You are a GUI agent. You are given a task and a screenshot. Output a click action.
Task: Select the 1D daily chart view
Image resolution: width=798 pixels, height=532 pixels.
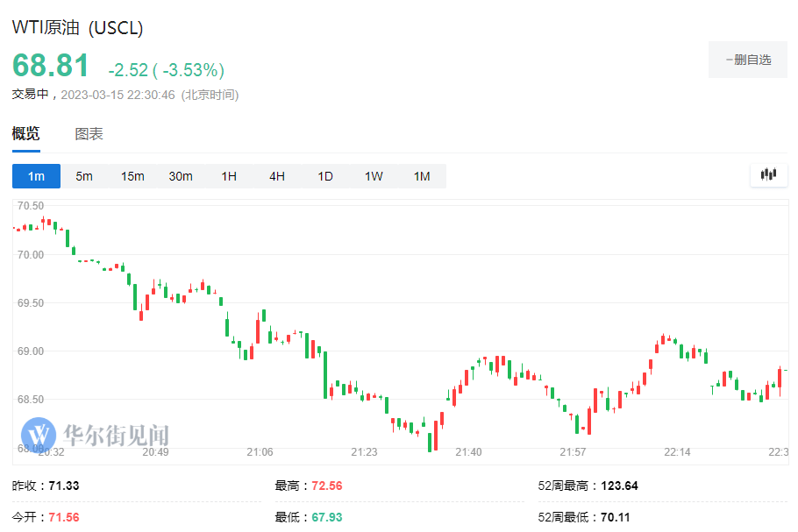(x=324, y=175)
